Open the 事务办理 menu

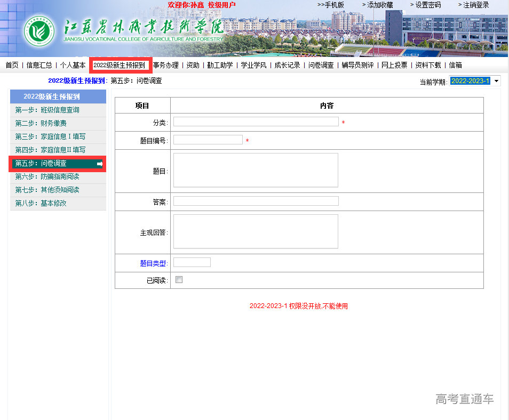tap(166, 65)
